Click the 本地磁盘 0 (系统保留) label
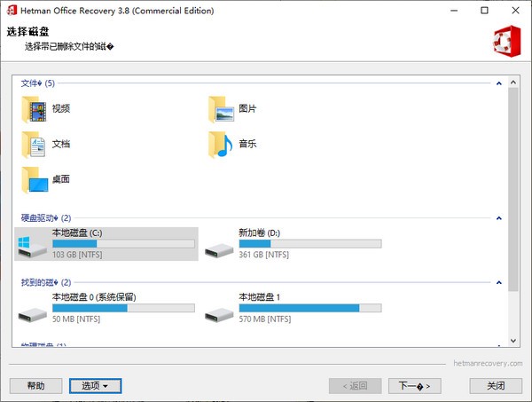532x402 pixels. [x=94, y=297]
